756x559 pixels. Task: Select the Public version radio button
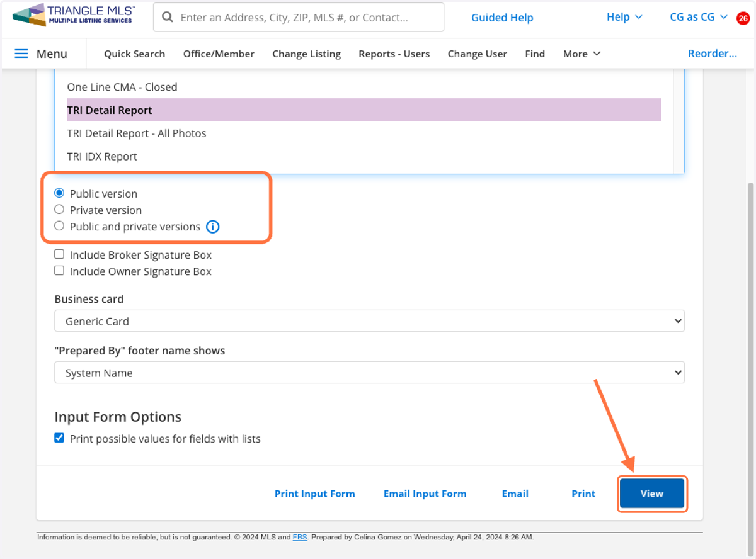pyautogui.click(x=59, y=193)
